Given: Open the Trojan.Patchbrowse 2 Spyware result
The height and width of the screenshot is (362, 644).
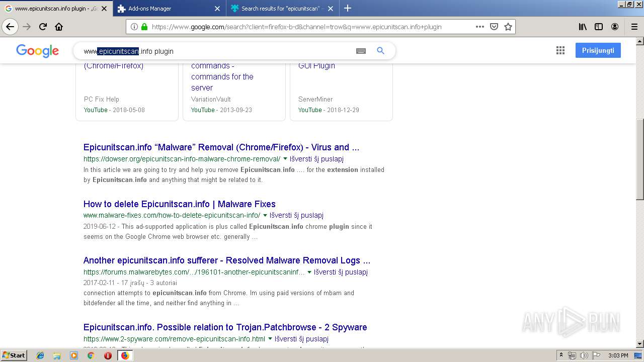Looking at the screenshot, I should [x=225, y=327].
